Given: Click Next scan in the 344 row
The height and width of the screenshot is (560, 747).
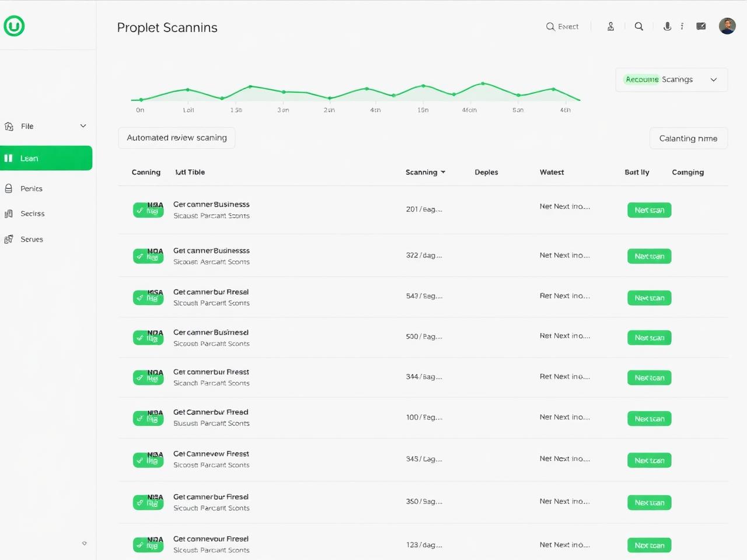Looking at the screenshot, I should click(650, 377).
